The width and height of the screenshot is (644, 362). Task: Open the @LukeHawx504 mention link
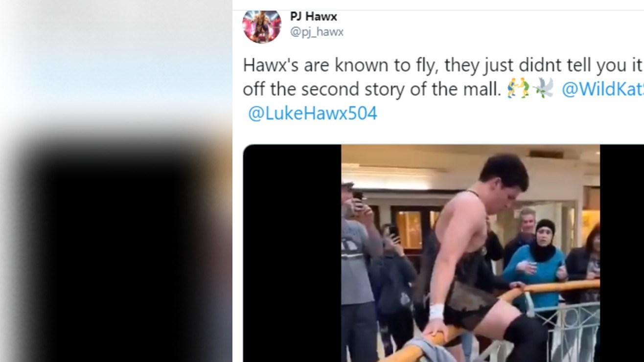(313, 113)
